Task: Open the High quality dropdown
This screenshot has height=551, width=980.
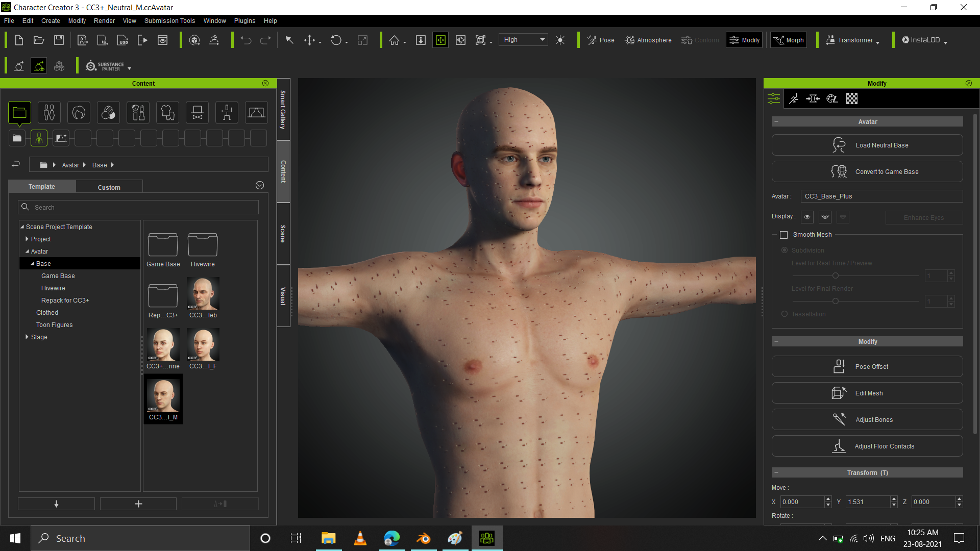Action: click(524, 40)
